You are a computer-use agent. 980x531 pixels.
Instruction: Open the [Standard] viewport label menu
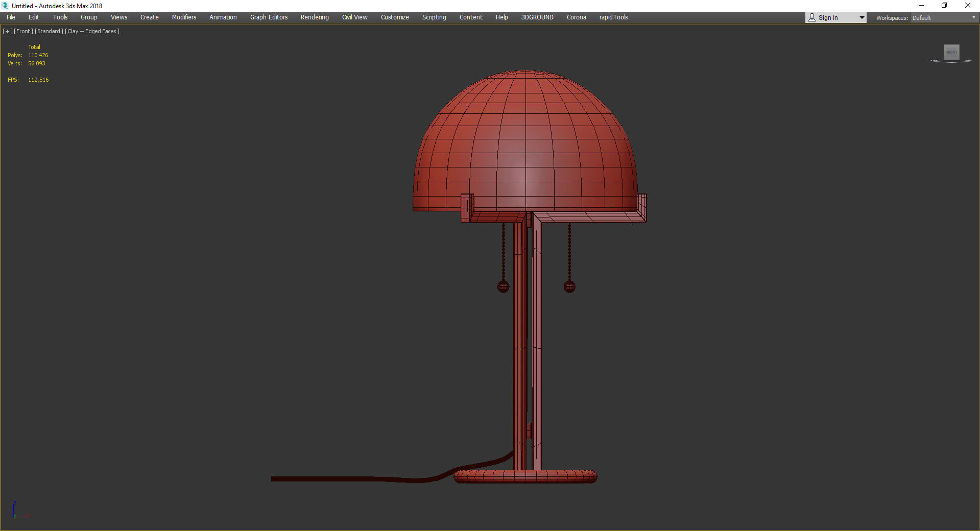(49, 31)
